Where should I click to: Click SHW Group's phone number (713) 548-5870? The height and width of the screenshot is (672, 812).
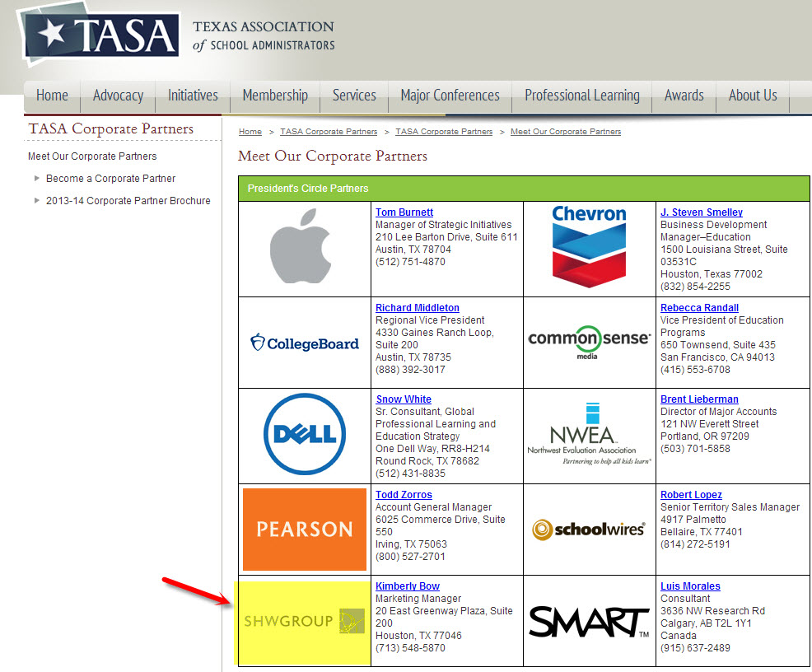[x=410, y=647]
